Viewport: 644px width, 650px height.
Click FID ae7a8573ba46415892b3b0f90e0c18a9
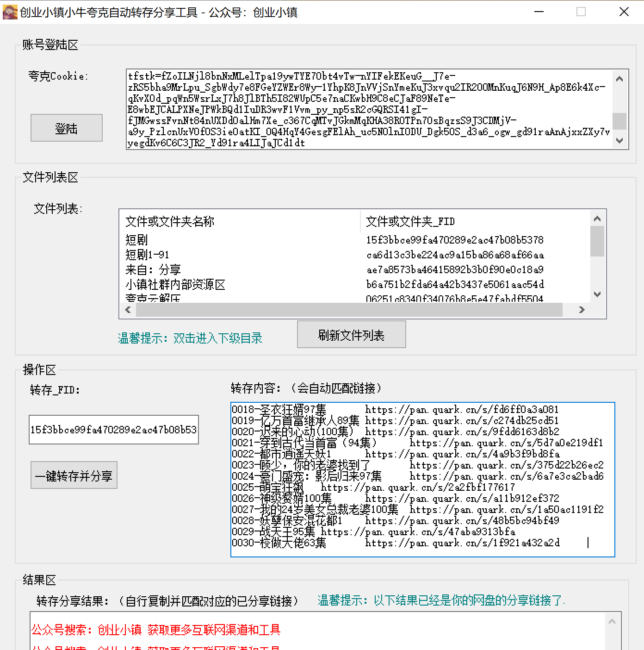(x=455, y=269)
